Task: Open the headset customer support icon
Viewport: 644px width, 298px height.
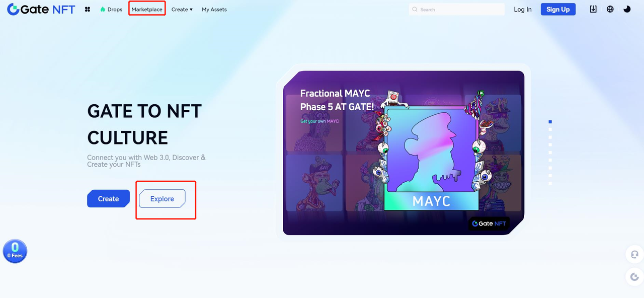Action: (634, 254)
